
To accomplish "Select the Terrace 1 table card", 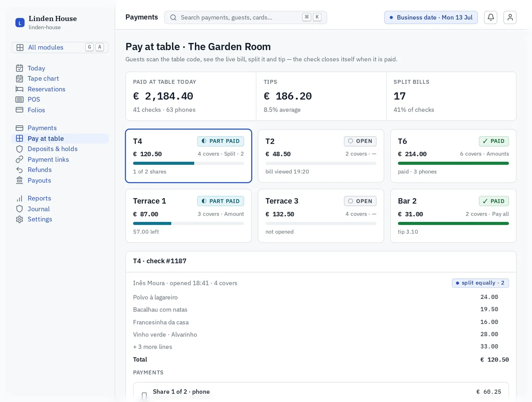I will [188, 216].
